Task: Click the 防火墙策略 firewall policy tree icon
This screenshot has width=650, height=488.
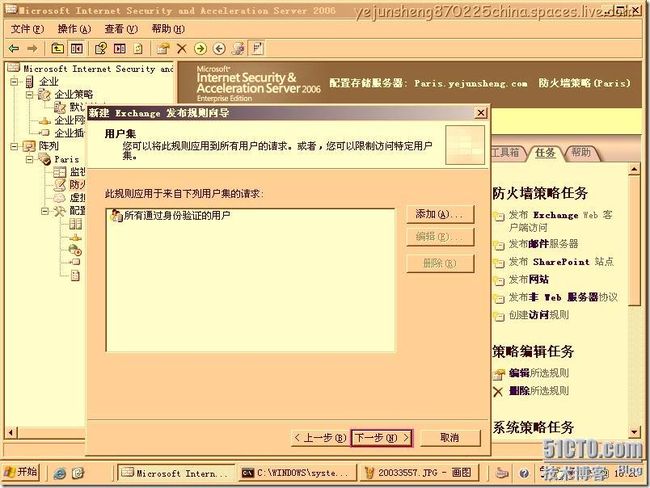Action: tap(60, 185)
